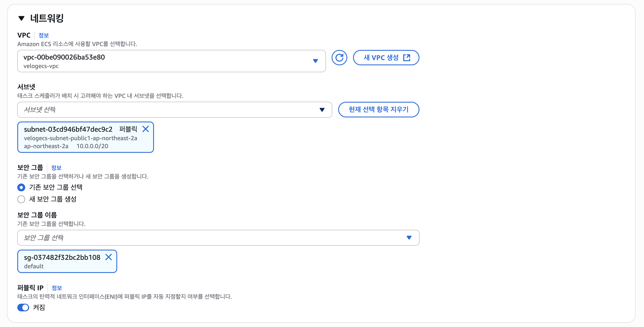644x327 pixels.
Task: Click the VPC dropdown arrow icon
Action: pyautogui.click(x=315, y=61)
